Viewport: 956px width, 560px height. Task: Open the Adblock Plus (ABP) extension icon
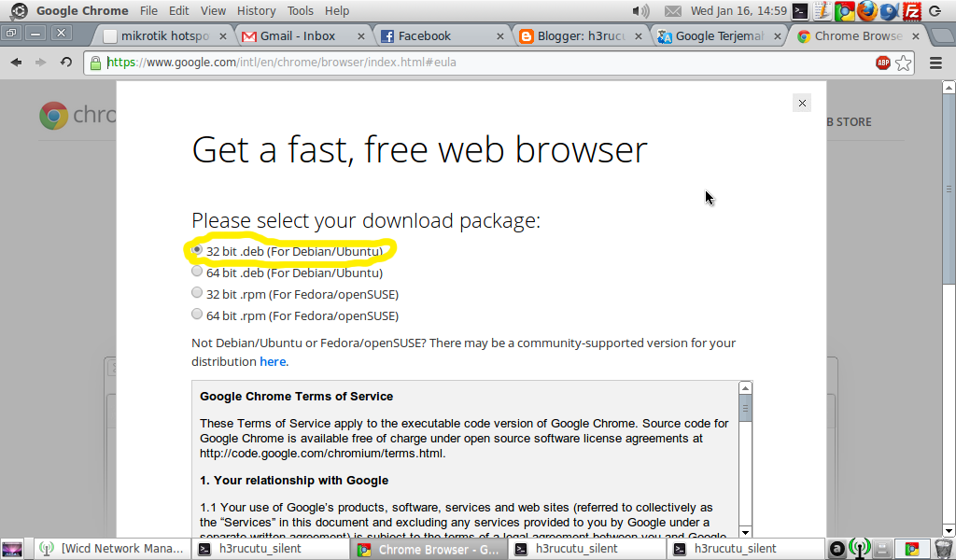coord(883,63)
